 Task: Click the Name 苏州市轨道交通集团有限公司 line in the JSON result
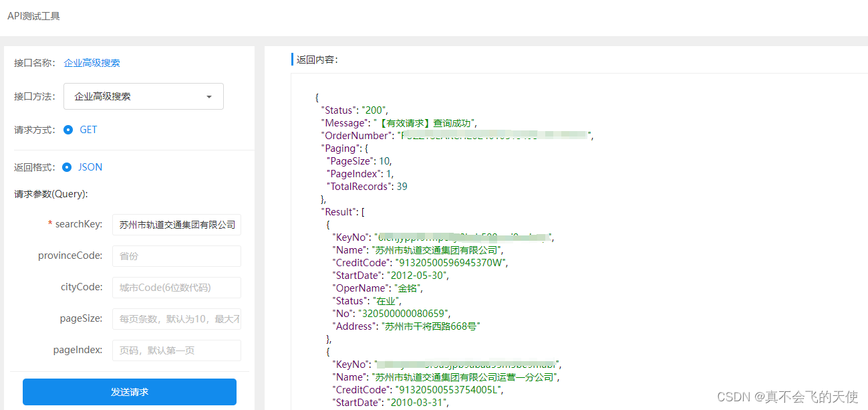tap(418, 250)
